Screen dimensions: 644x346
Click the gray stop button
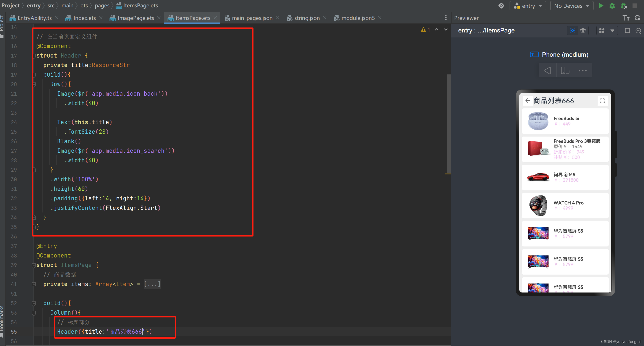click(x=634, y=5)
